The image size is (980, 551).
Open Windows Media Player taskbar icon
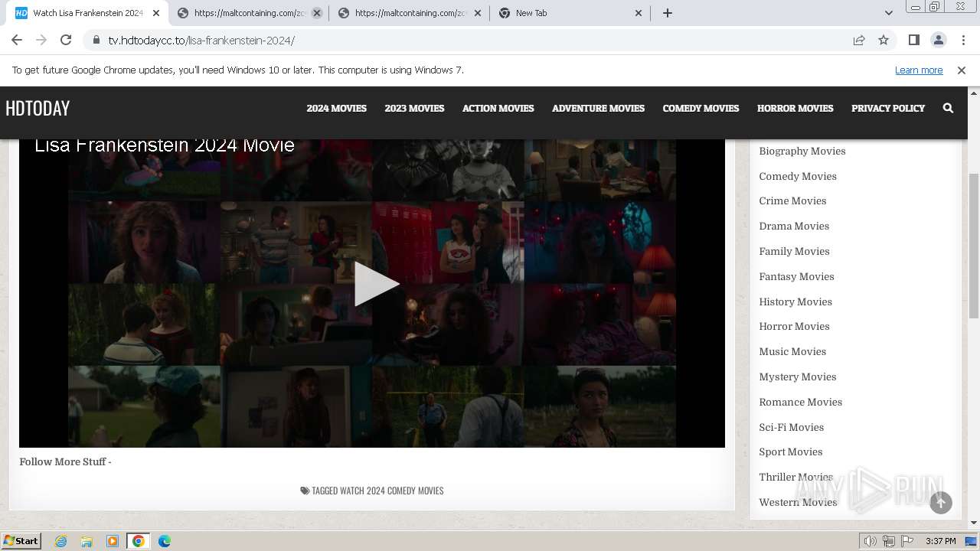point(113,541)
